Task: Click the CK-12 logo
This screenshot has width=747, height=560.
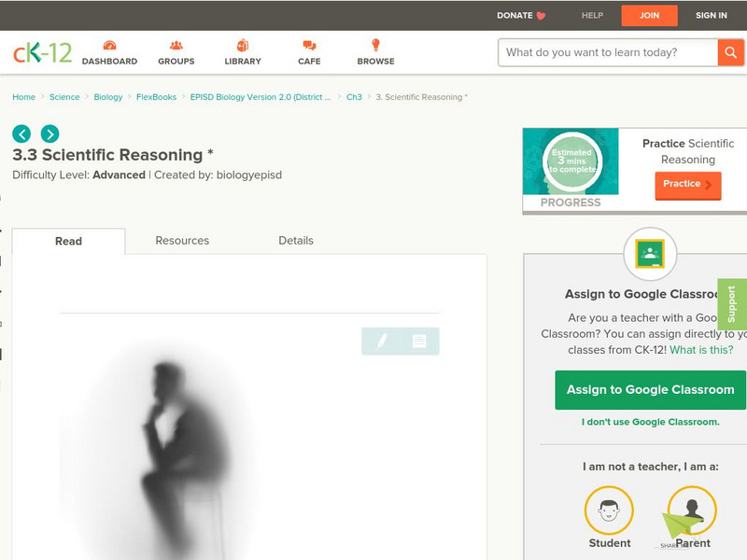Action: coord(42,52)
